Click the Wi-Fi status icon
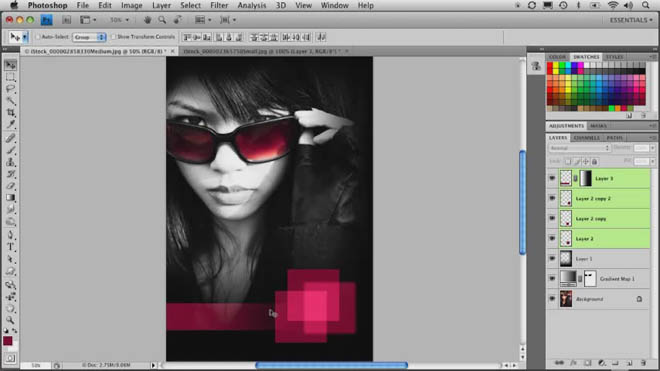Viewport: 660px width, 371px height. click(612, 5)
